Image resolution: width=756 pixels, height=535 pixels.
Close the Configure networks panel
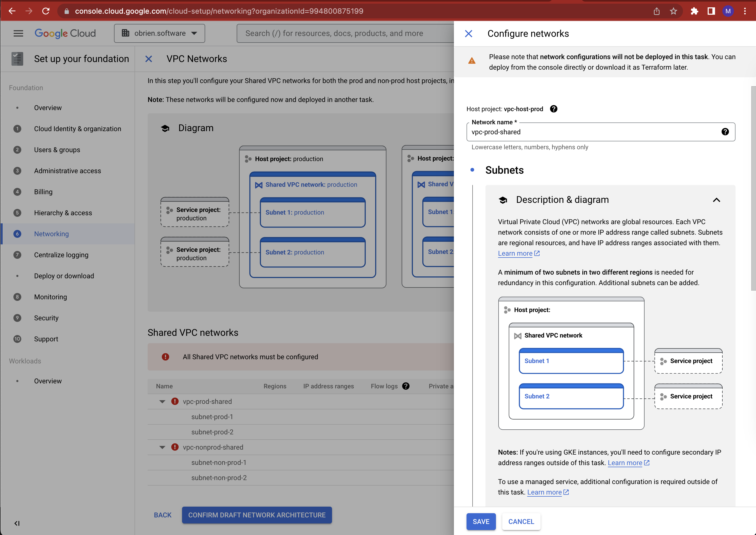point(469,34)
